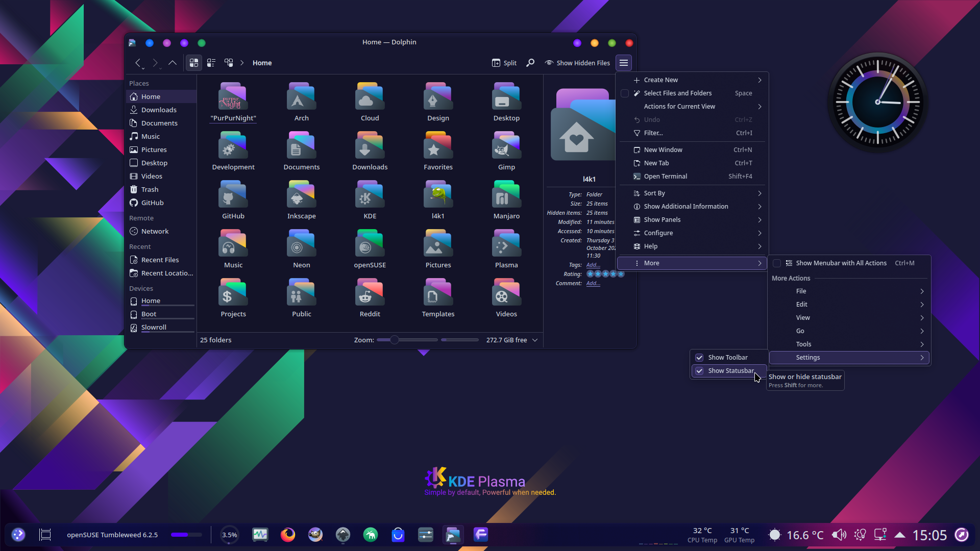Open the Manjaro folder
Image resolution: width=980 pixels, height=551 pixels.
coord(506,200)
